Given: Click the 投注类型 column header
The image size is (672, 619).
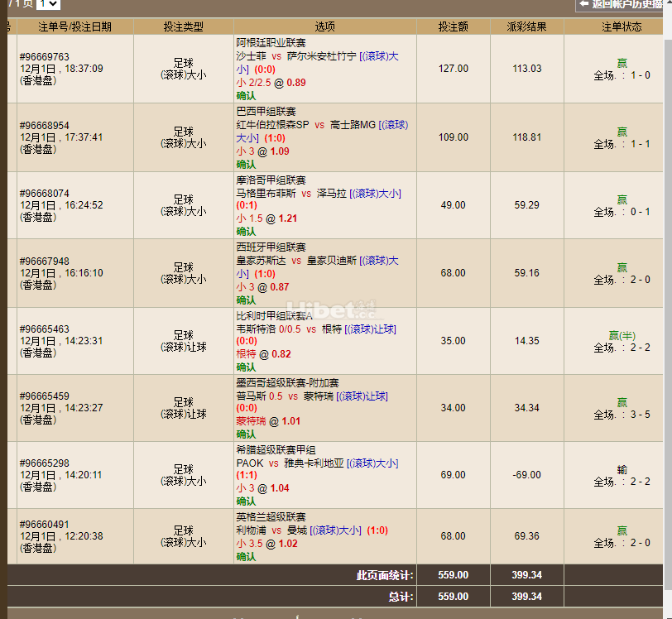Looking at the screenshot, I should point(183,26).
